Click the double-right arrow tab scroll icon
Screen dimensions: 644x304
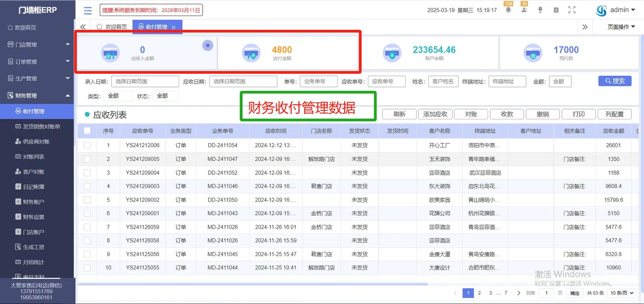[585, 27]
